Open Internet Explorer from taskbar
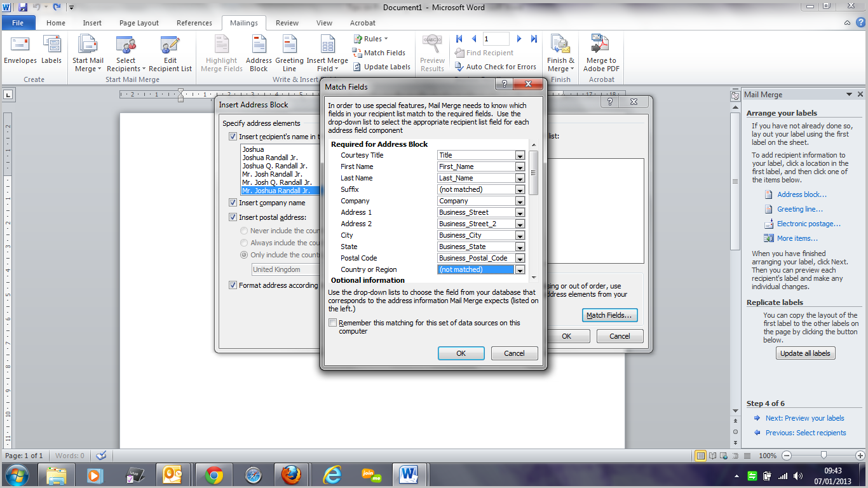This screenshot has height=488, width=868. [332, 475]
